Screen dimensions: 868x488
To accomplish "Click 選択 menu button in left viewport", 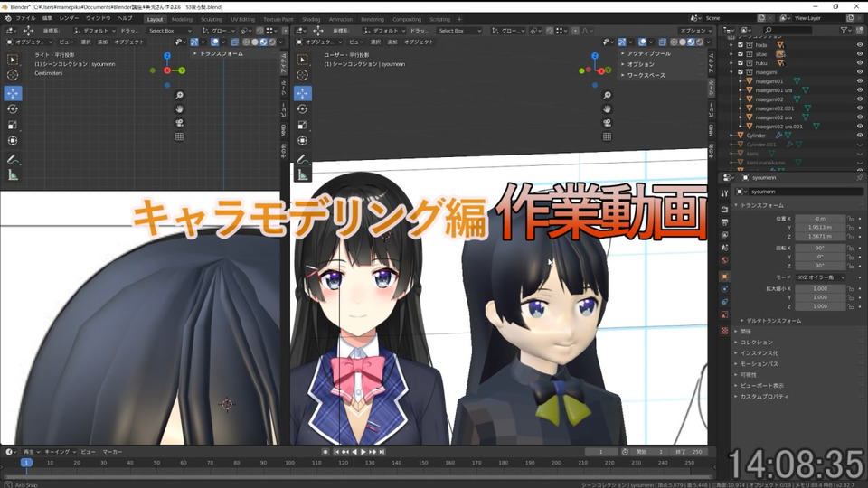I will (x=86, y=42).
